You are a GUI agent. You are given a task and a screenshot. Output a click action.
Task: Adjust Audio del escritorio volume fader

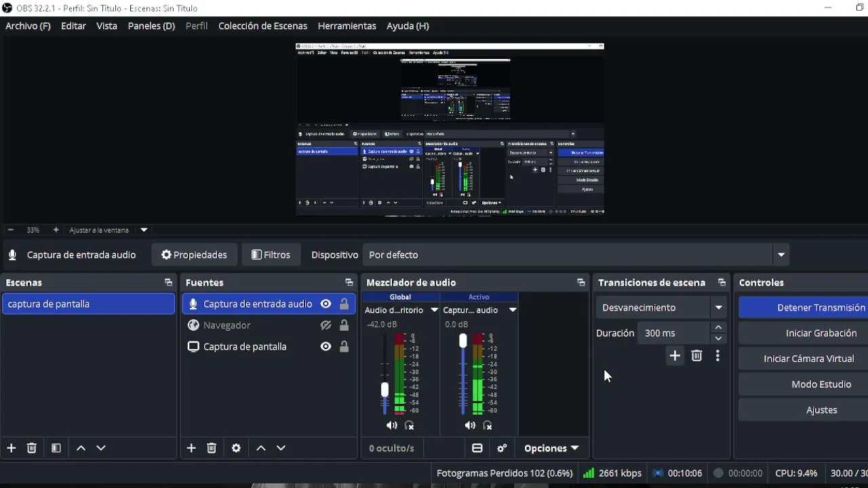point(384,390)
